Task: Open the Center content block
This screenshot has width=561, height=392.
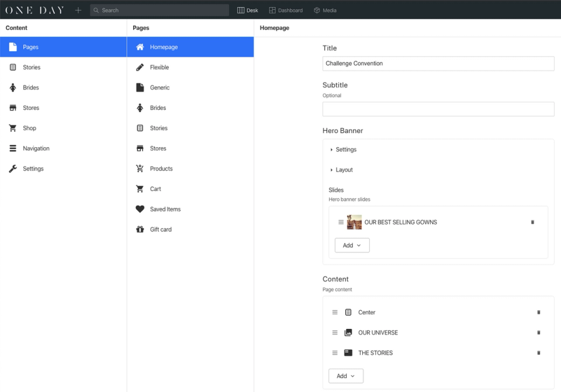Action: click(367, 312)
